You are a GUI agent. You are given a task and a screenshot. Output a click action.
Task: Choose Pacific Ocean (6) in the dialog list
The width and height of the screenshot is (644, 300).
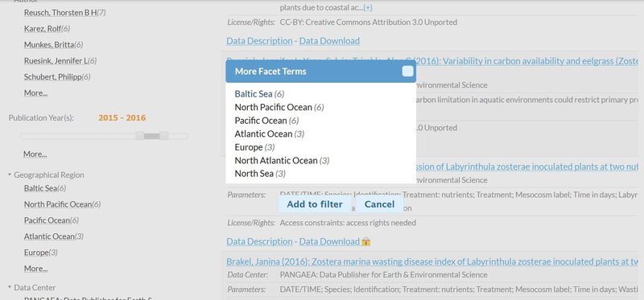pyautogui.click(x=266, y=121)
